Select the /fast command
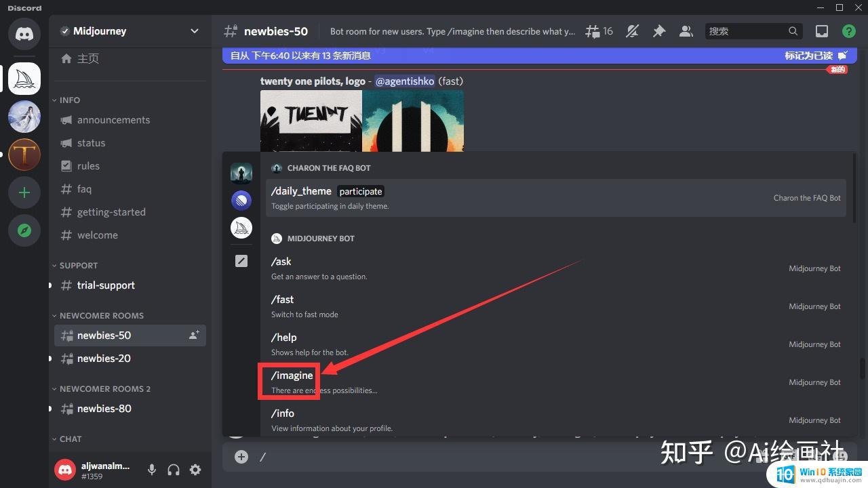This screenshot has height=488, width=868. [556, 306]
